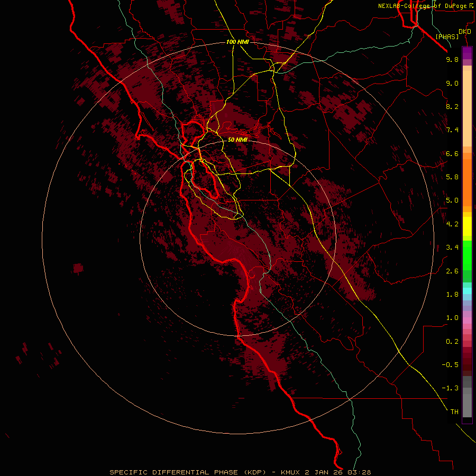
Task: Click the 9.0 scale value
Action: tap(452, 83)
